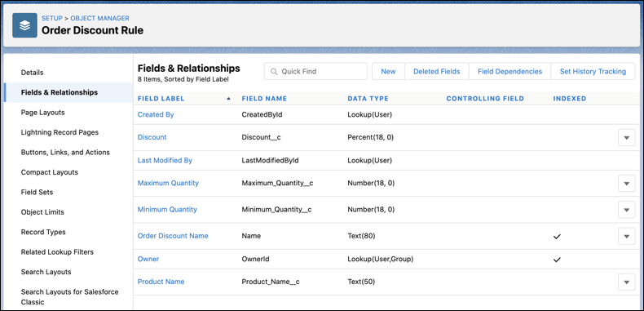
Task: Open Related Lookup Filters
Action: click(x=57, y=251)
